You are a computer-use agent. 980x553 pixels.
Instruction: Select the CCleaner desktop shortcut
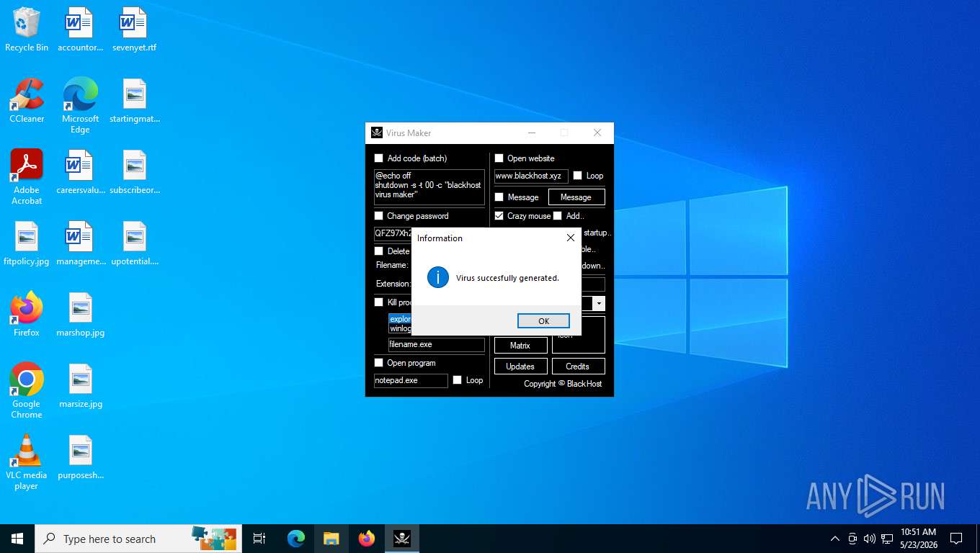coord(27,101)
